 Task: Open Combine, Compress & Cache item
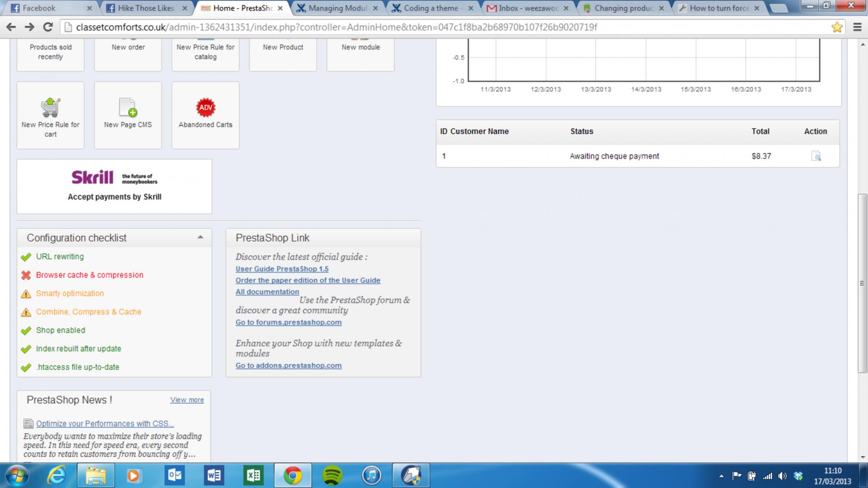point(89,312)
